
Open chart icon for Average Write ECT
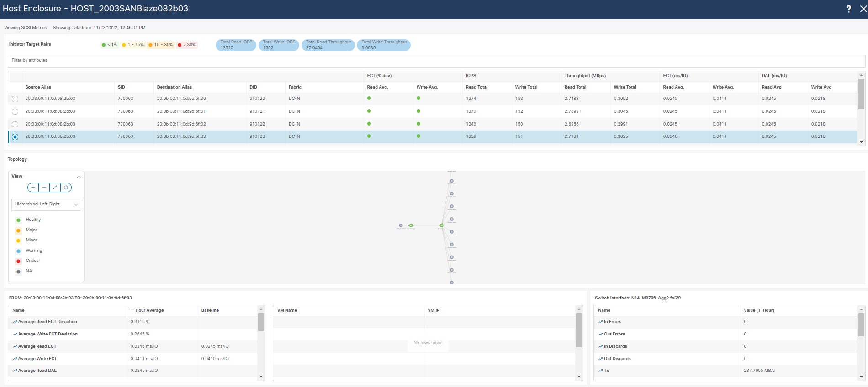15,359
